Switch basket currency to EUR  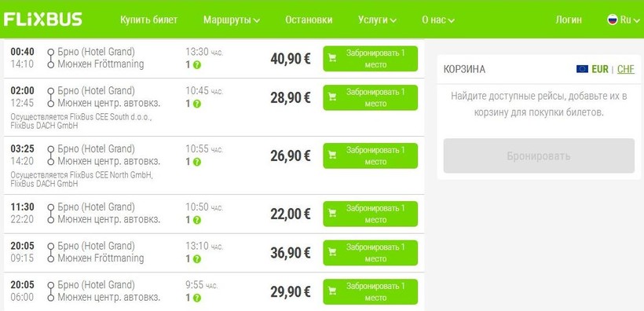tap(600, 69)
